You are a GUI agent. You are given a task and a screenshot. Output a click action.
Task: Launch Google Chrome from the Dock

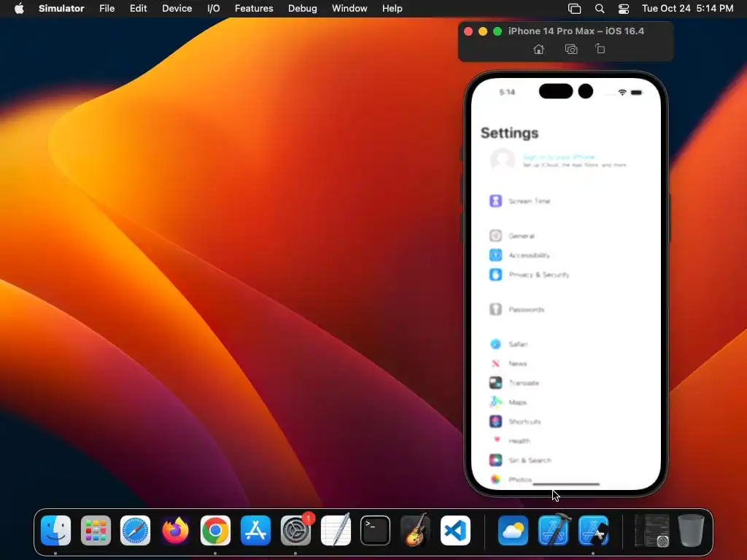pyautogui.click(x=215, y=530)
